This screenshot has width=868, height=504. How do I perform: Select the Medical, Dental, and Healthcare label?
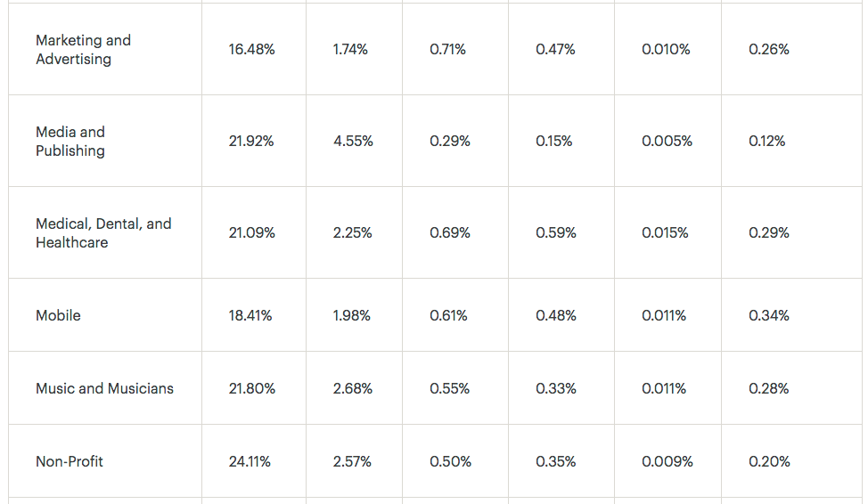(103, 233)
